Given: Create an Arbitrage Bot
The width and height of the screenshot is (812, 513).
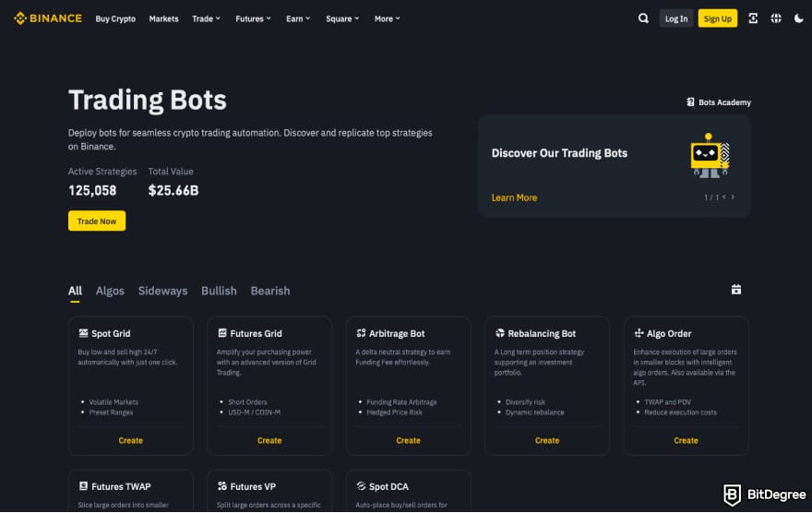Looking at the screenshot, I should pyautogui.click(x=408, y=440).
